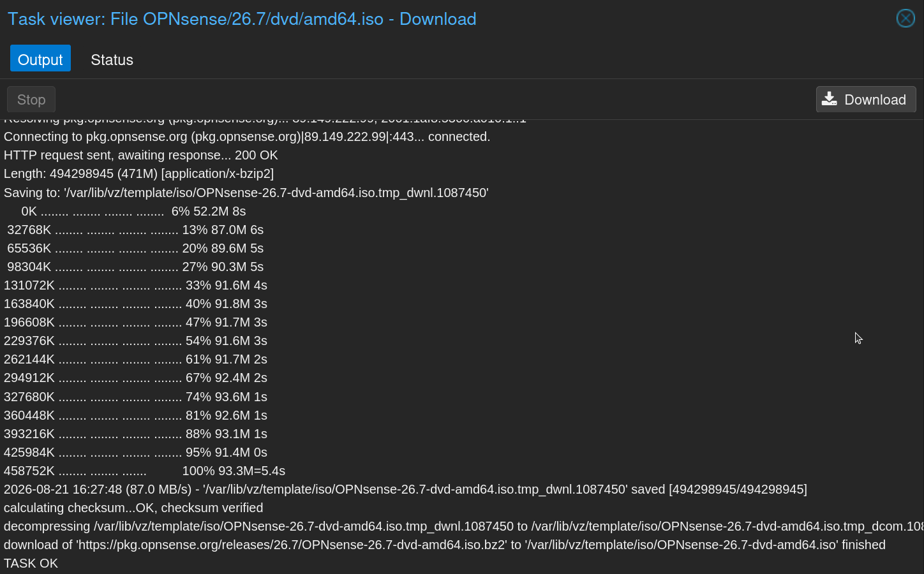924x574 pixels.
Task: Select the '327680K' 74% progress line
Action: pos(135,397)
